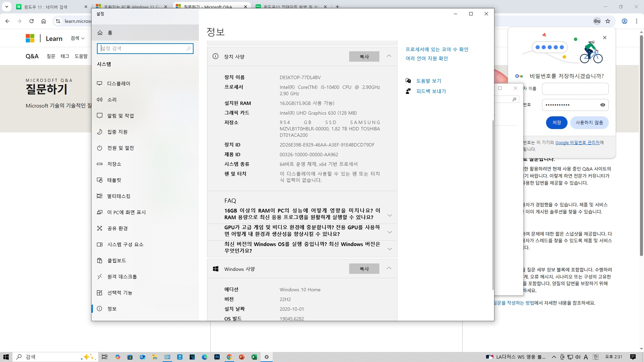This screenshot has height=362, width=644.
Task: Launch Photoshop from the taskbar
Action: [x=217, y=357]
